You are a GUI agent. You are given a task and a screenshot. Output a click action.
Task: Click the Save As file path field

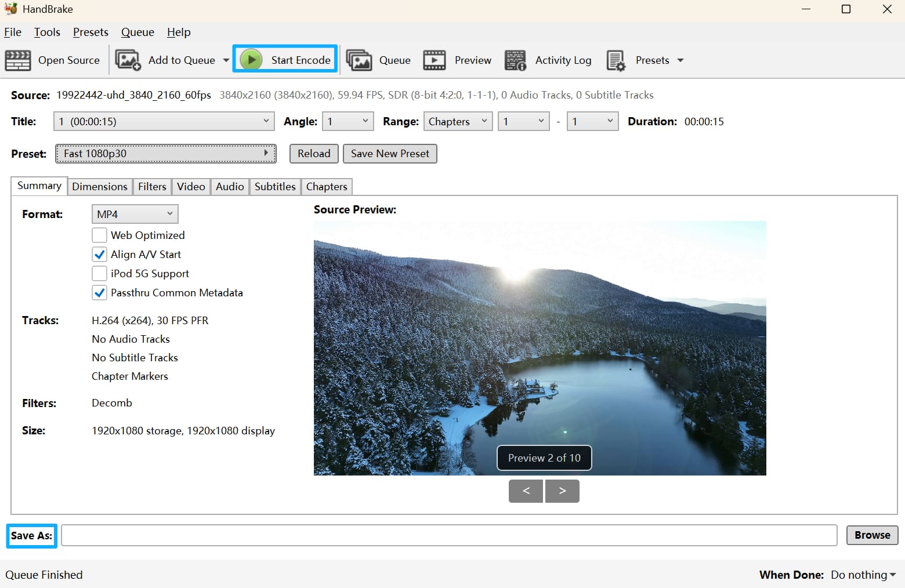(447, 535)
